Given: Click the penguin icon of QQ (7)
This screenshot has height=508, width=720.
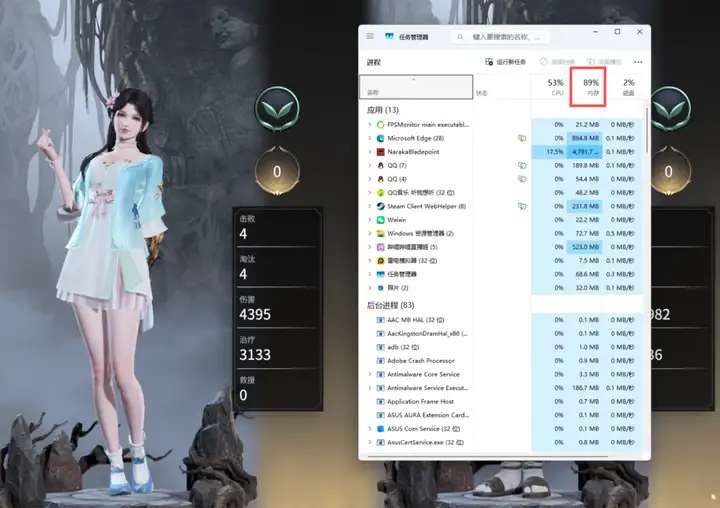Looking at the screenshot, I should click(x=380, y=165).
